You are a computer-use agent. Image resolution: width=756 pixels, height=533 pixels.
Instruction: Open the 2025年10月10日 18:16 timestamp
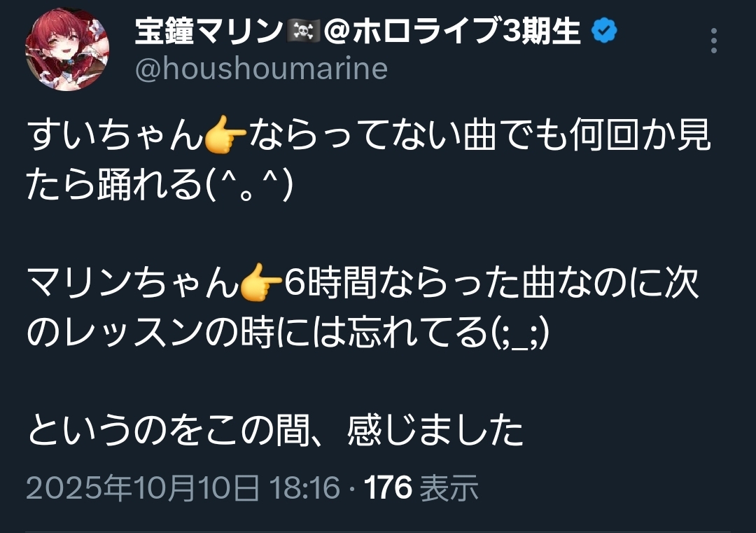click(x=183, y=487)
